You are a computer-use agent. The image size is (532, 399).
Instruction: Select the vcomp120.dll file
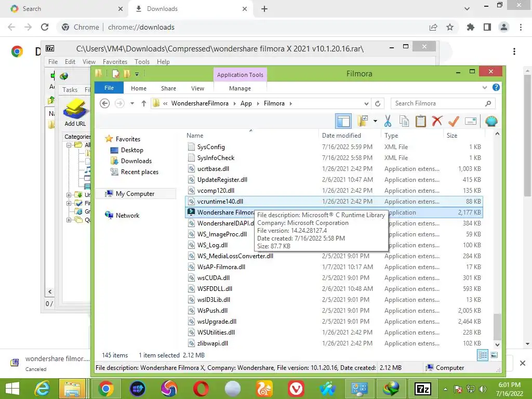[216, 190]
